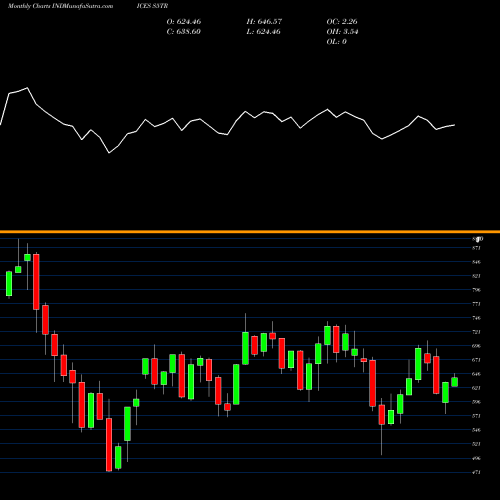The width and height of the screenshot is (500, 500).
Task: Click the 621 price axis label
Action: [476, 388]
